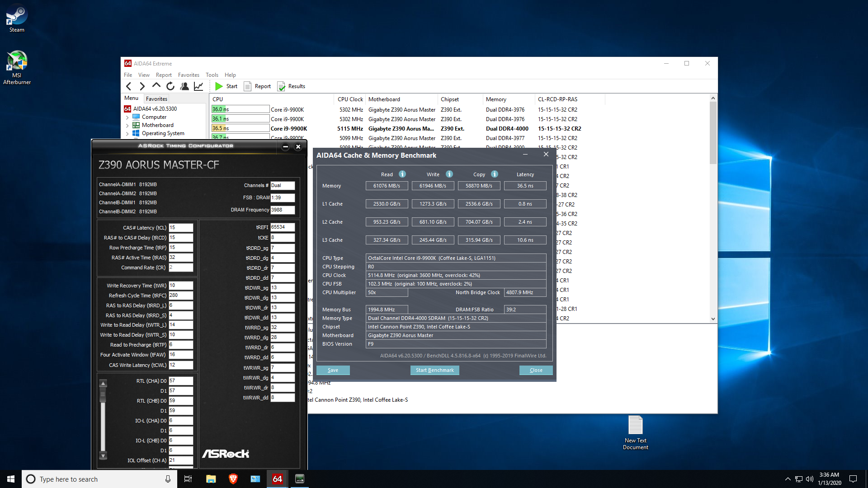Expand the Operating System tree node
Viewport: 868px width, 488px height.
click(127, 134)
